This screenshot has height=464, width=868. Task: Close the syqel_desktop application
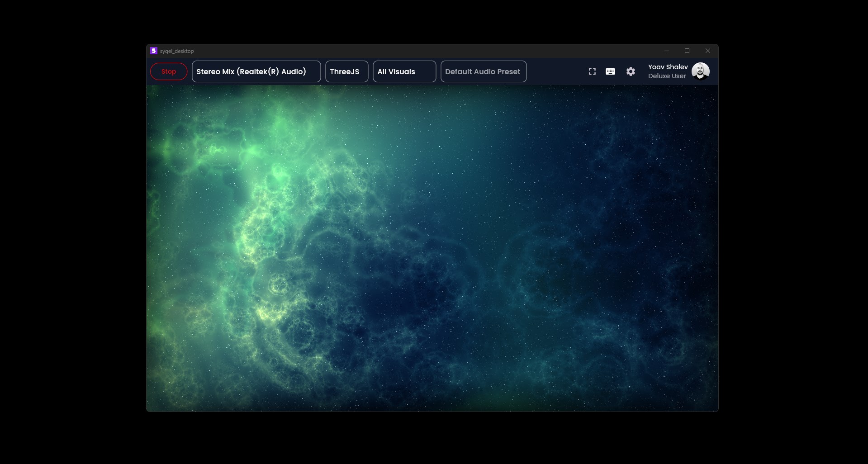707,51
